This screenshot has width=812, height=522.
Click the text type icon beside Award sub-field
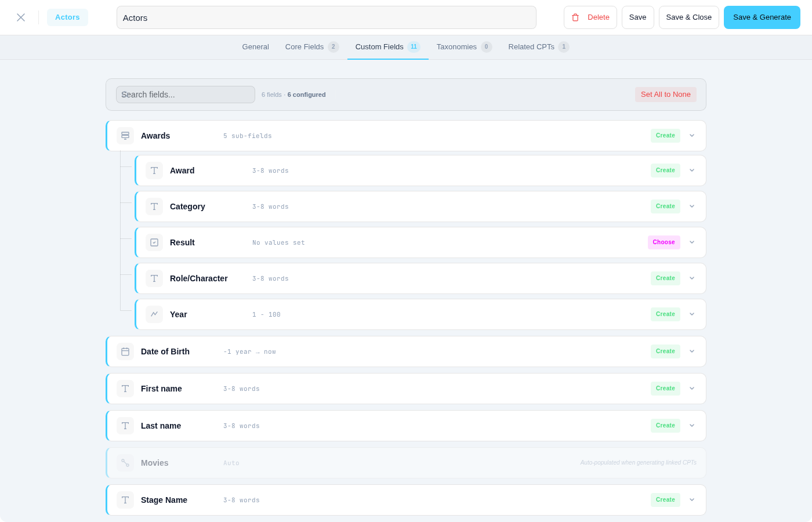tap(154, 171)
